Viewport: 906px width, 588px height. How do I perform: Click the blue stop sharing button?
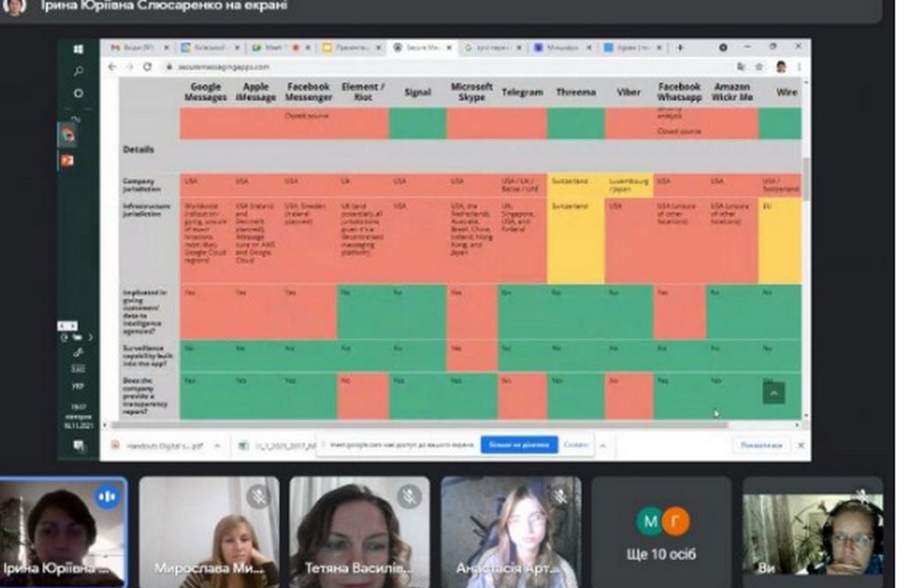pyautogui.click(x=518, y=446)
